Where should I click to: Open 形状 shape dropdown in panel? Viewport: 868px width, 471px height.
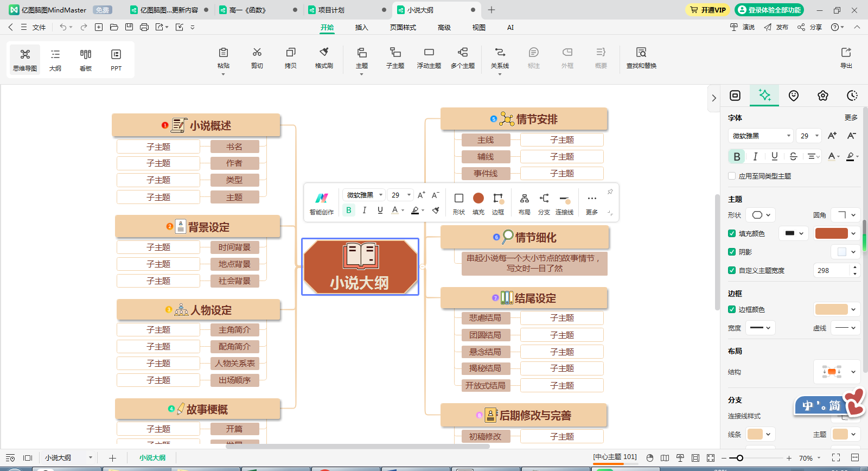coord(761,215)
